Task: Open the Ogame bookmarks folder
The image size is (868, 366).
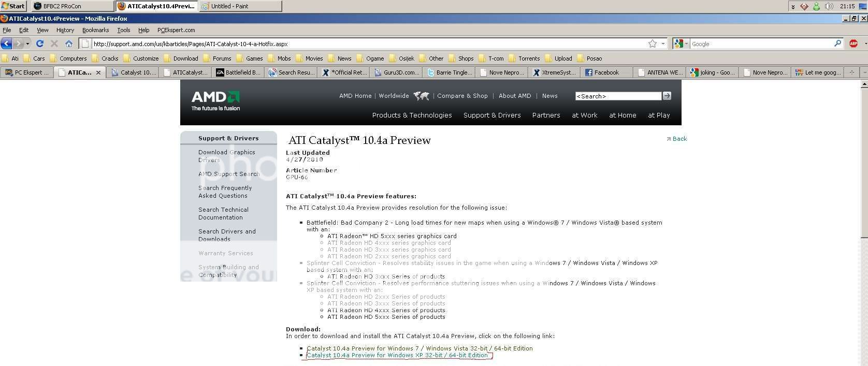Action: 370,58
